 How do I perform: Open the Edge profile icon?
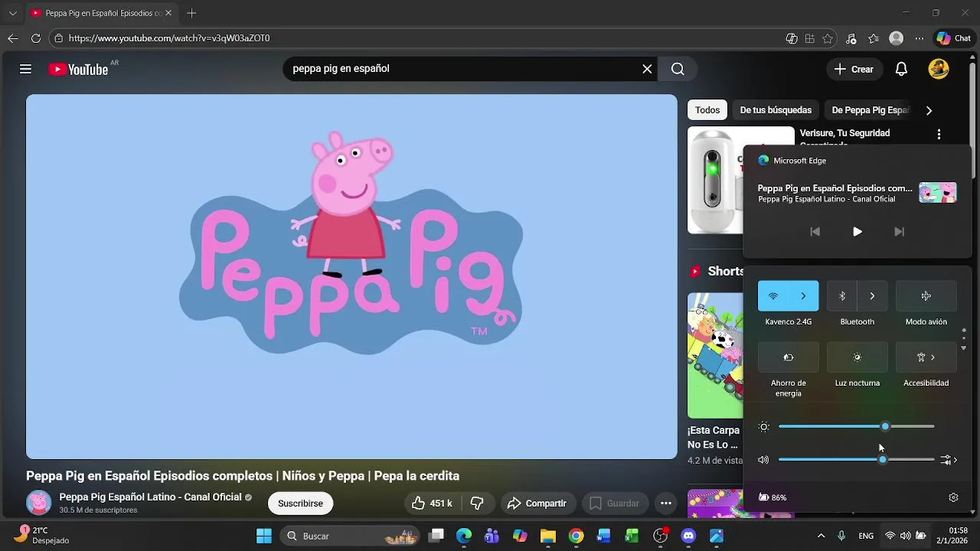tap(897, 38)
